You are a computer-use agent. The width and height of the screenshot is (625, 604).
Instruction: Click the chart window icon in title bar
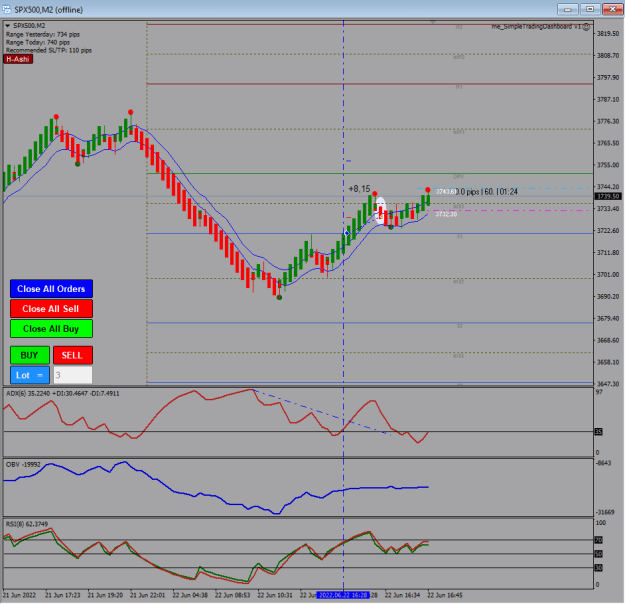click(7, 9)
